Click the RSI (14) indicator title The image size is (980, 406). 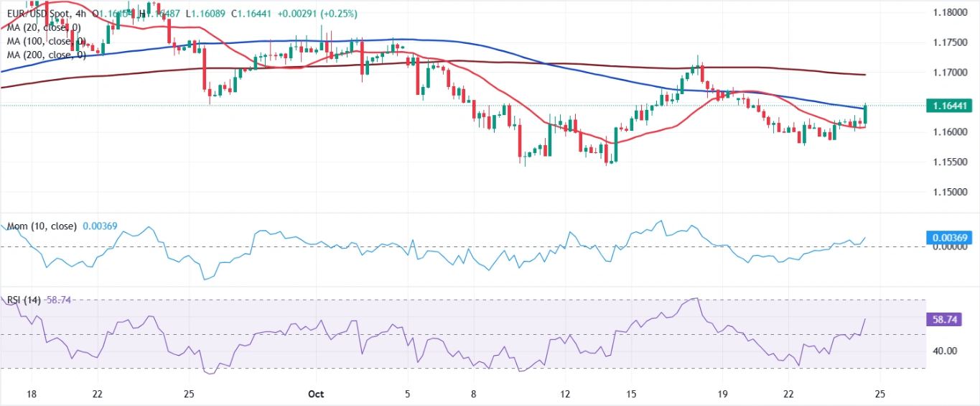[24, 300]
